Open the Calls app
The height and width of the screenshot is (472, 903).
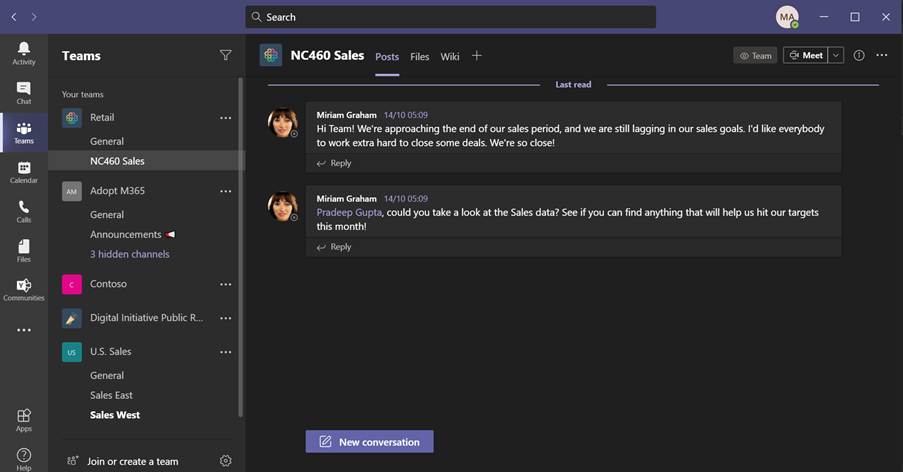click(24, 211)
